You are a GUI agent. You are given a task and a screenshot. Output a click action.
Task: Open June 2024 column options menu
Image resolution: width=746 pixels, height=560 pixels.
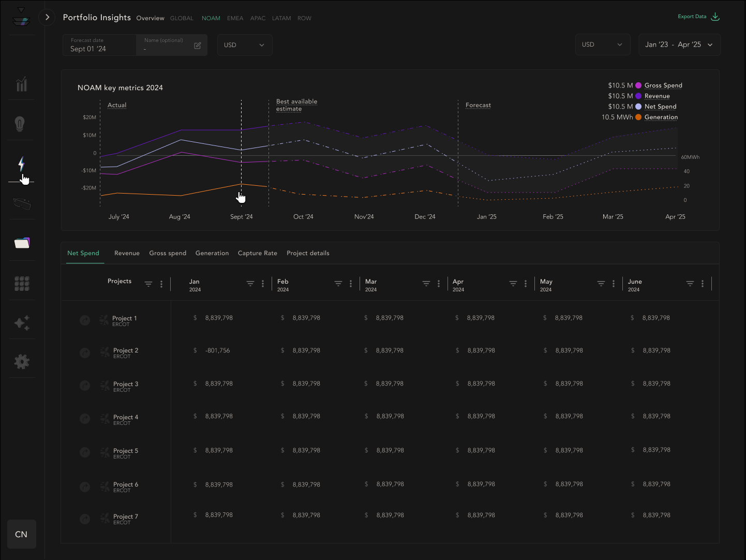click(x=703, y=284)
